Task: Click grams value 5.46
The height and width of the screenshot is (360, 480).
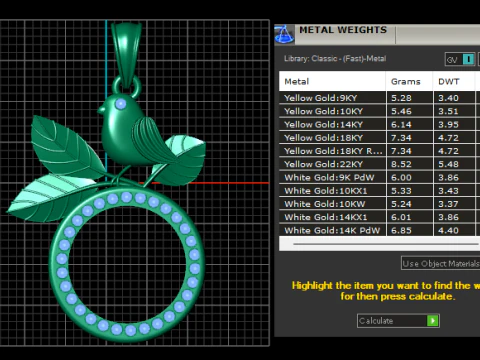Action: click(x=401, y=111)
